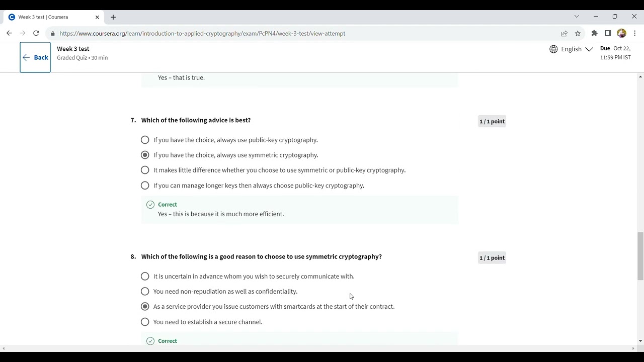Click the Question 8 Correct checkmark icon
The height and width of the screenshot is (362, 644).
coord(150,341)
